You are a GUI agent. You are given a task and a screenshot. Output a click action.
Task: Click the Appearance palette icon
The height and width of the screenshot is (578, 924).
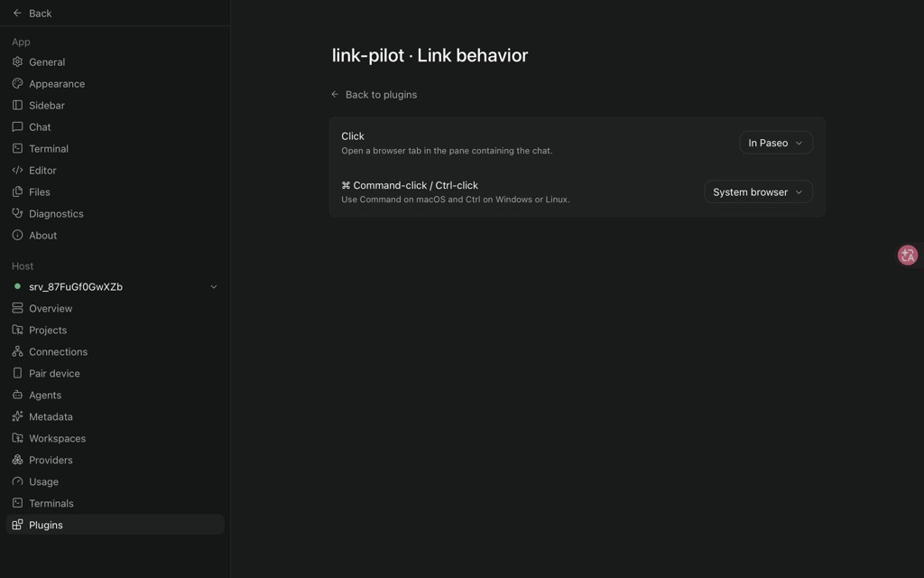pyautogui.click(x=18, y=84)
